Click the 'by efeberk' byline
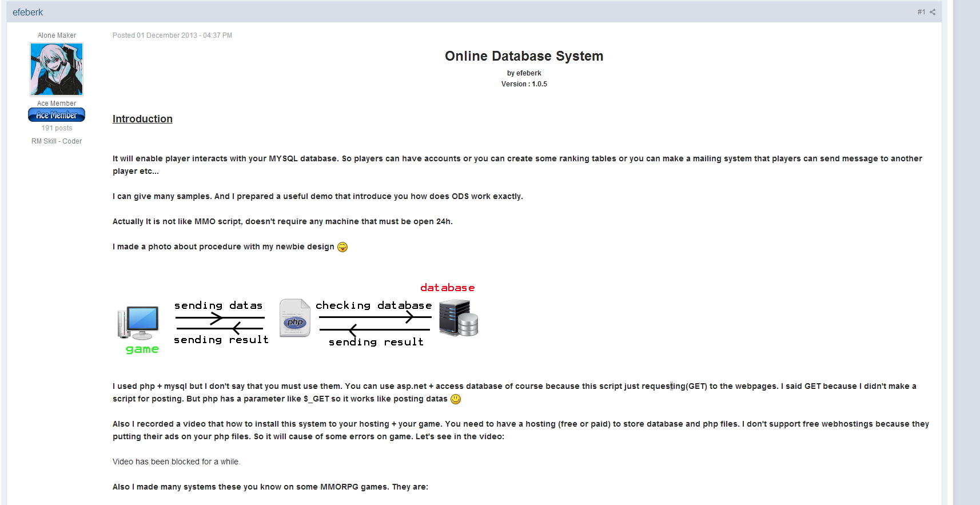Image resolution: width=980 pixels, height=505 pixels. [524, 73]
